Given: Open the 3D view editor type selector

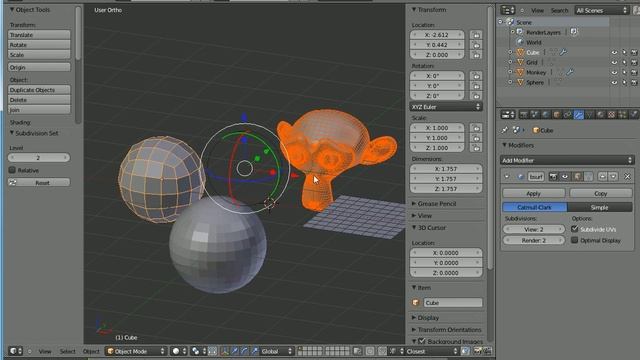Looking at the screenshot, I should pos(16,351).
